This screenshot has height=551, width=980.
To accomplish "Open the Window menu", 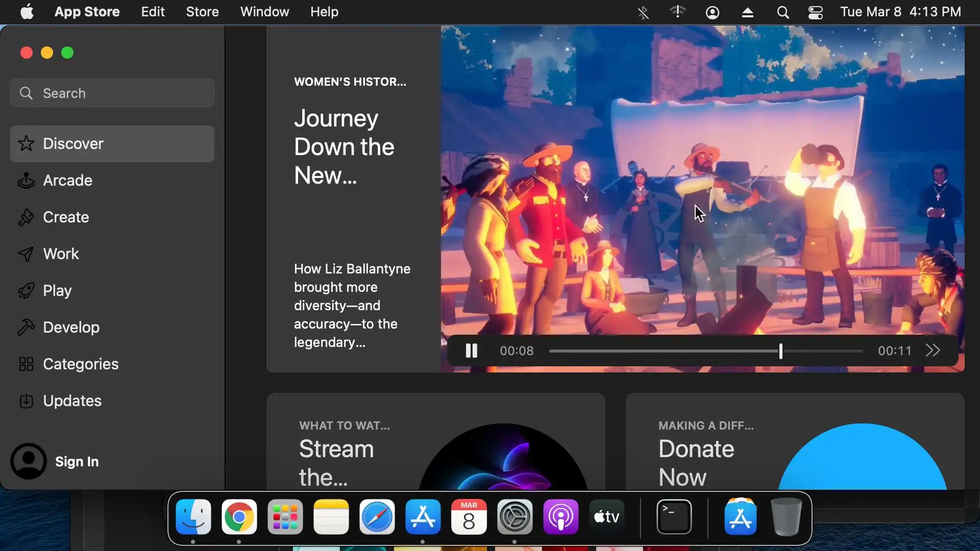I will [x=264, y=12].
